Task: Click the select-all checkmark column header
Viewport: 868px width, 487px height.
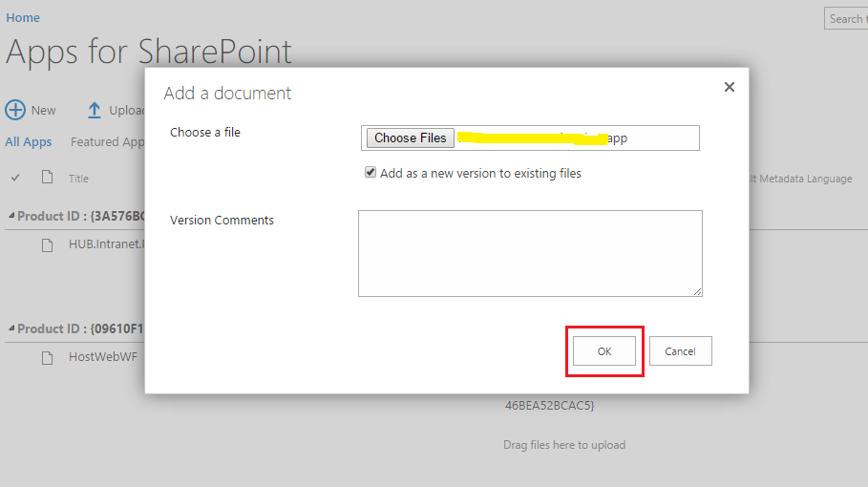Action: click(x=15, y=178)
